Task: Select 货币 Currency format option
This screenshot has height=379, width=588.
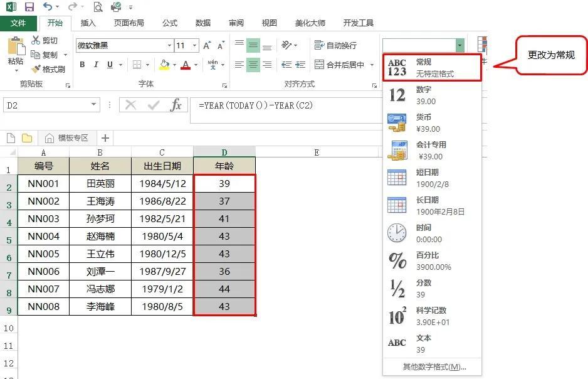Action: (432, 123)
